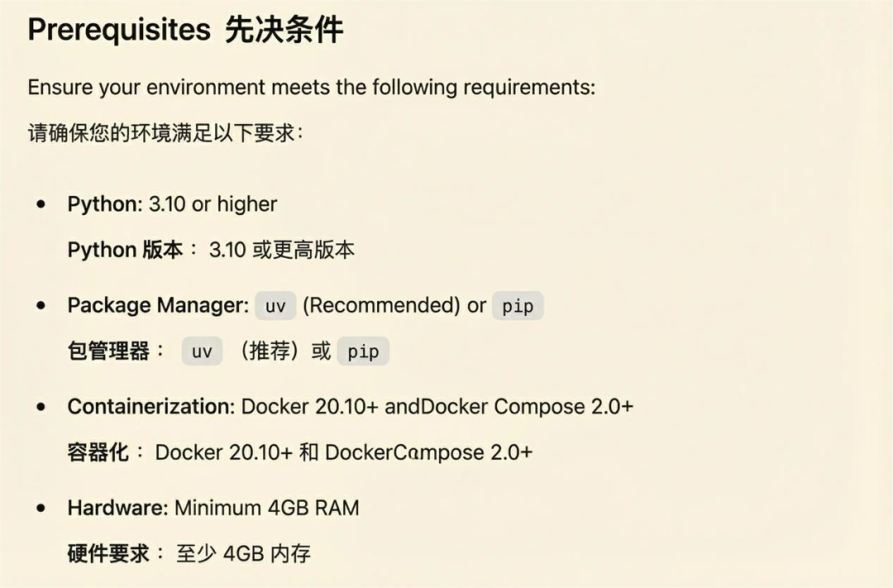Viewport: 893px width, 588px height.
Task: Click the bold 包管理器 label
Action: [x=107, y=351]
